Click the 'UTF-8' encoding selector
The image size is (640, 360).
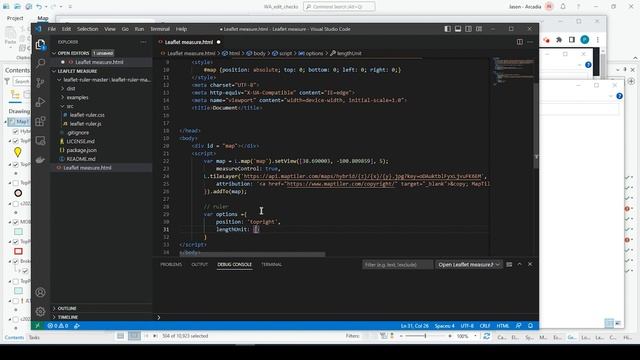click(x=467, y=326)
